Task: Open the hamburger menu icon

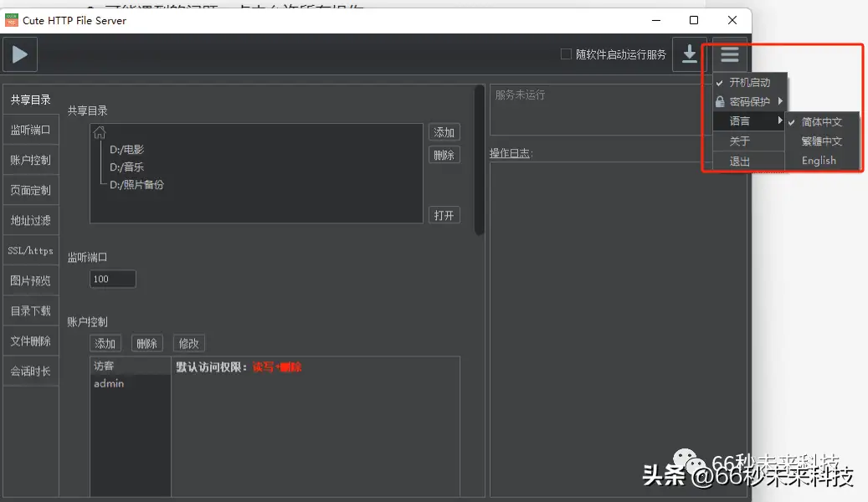Action: tap(727, 54)
